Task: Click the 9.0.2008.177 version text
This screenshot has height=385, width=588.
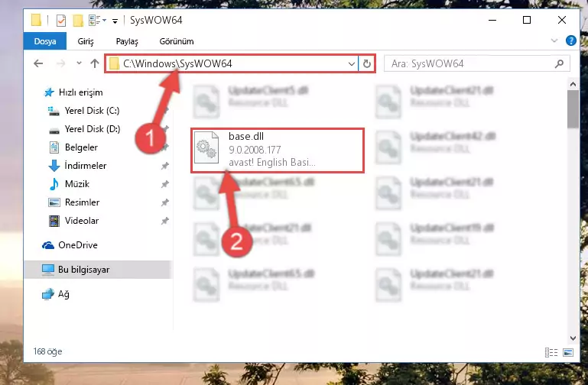Action: [x=255, y=150]
